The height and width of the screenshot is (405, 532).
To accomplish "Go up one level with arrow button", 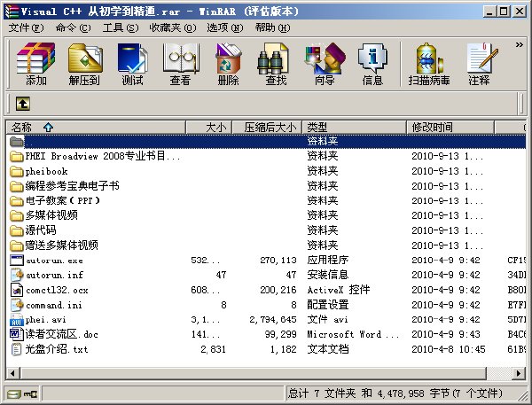I will (x=23, y=104).
